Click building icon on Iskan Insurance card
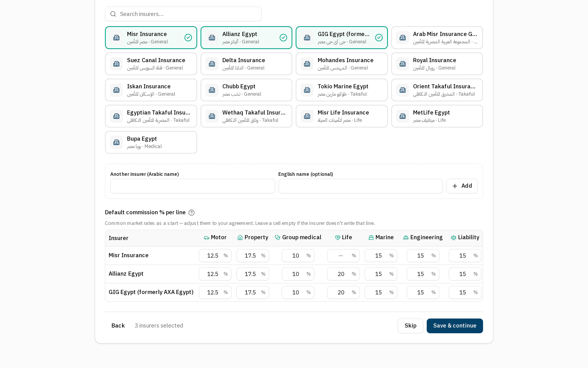Viewport: 588px width, 368px height. (x=116, y=90)
